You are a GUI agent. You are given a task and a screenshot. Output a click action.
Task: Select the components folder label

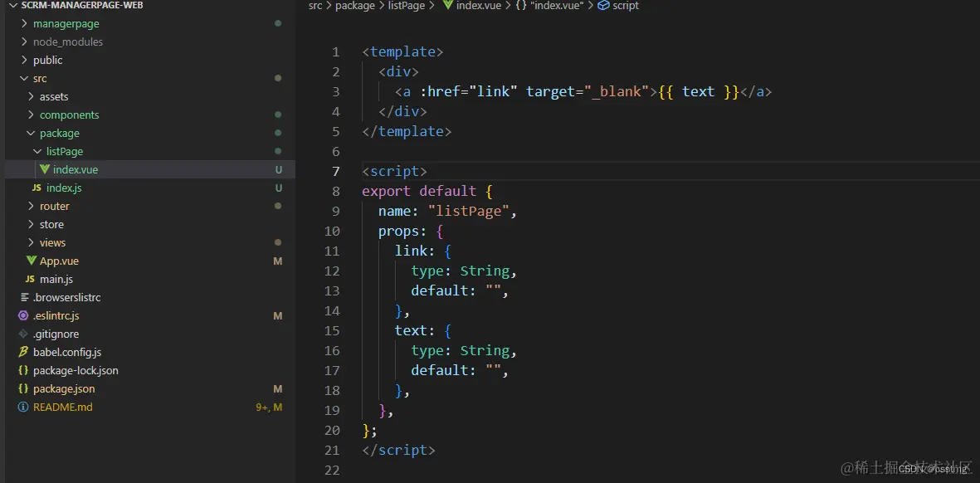(70, 115)
